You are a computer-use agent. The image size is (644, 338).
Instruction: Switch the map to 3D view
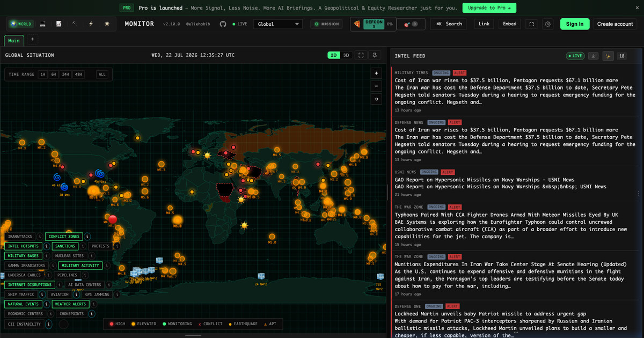pos(346,55)
